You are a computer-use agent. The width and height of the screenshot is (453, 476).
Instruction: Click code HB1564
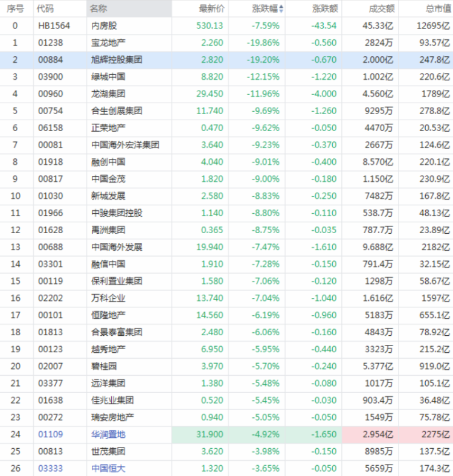(54, 25)
